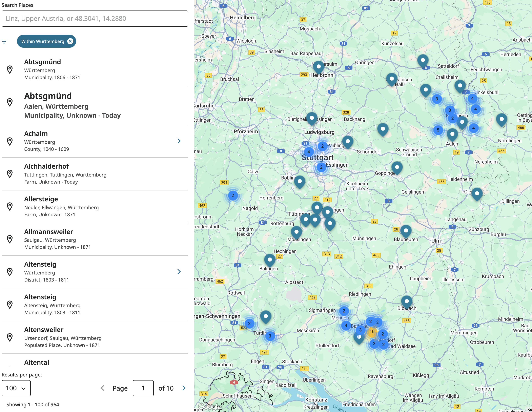Click the blue cluster marker labeled 8

click(x=449, y=110)
